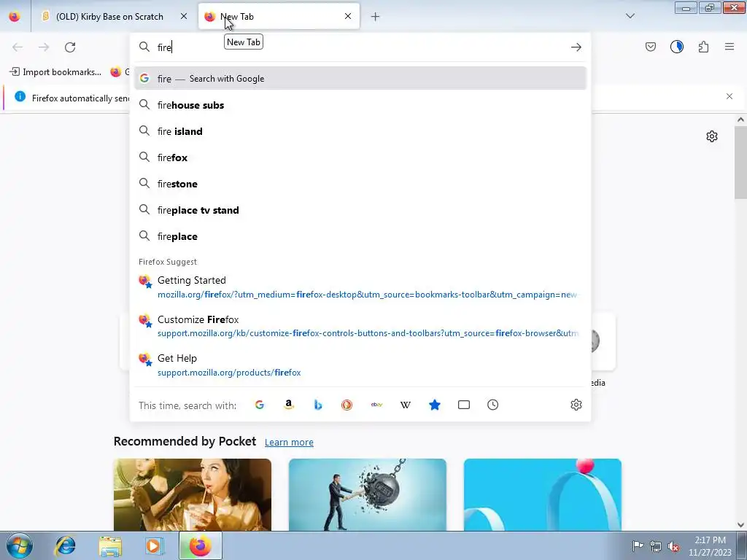This screenshot has width=747, height=560.
Task: Open the Extensions menu
Action: point(703,47)
